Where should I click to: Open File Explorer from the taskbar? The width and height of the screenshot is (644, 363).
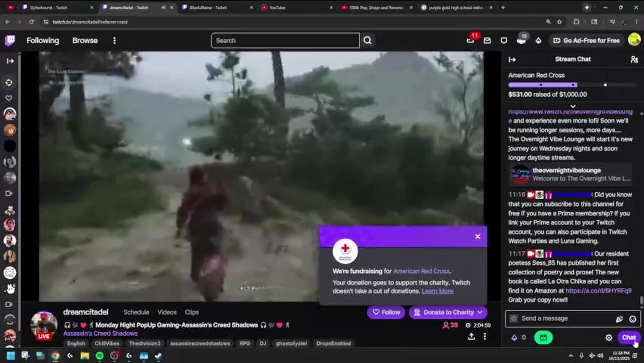point(85,356)
